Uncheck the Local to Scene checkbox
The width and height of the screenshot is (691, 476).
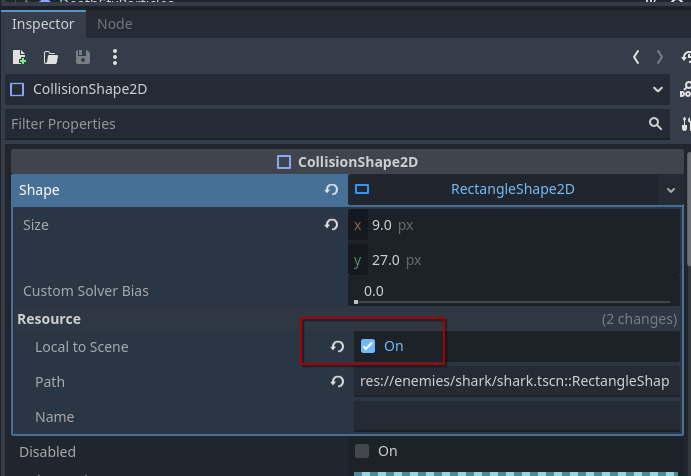[368, 346]
